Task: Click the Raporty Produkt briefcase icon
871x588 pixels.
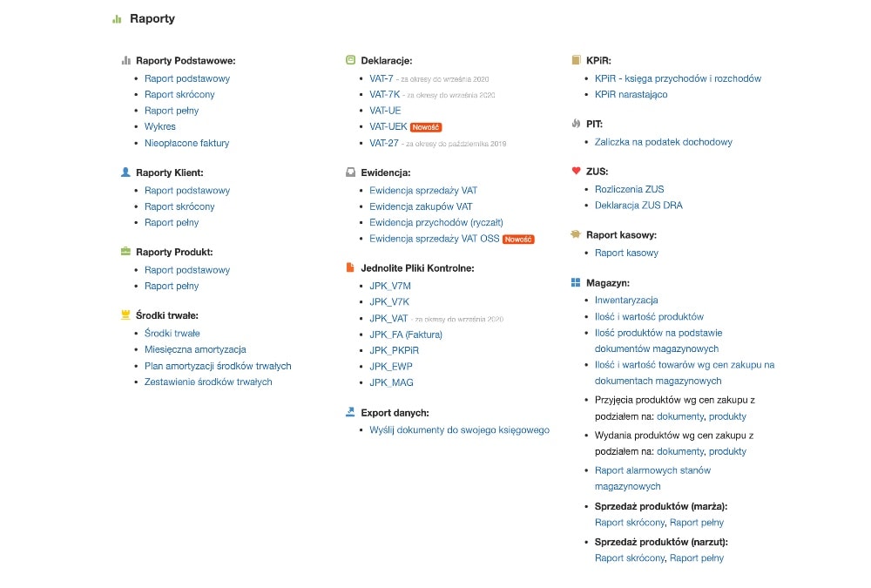Action: click(125, 252)
